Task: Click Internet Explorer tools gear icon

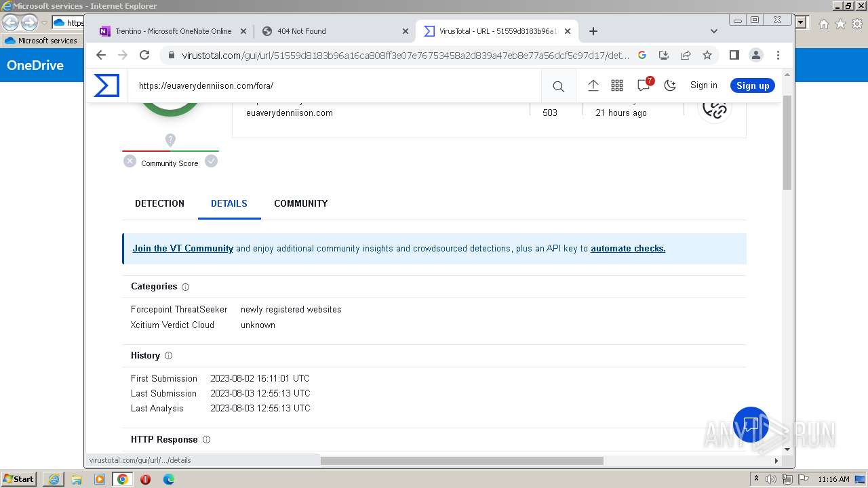Action: pos(857,24)
